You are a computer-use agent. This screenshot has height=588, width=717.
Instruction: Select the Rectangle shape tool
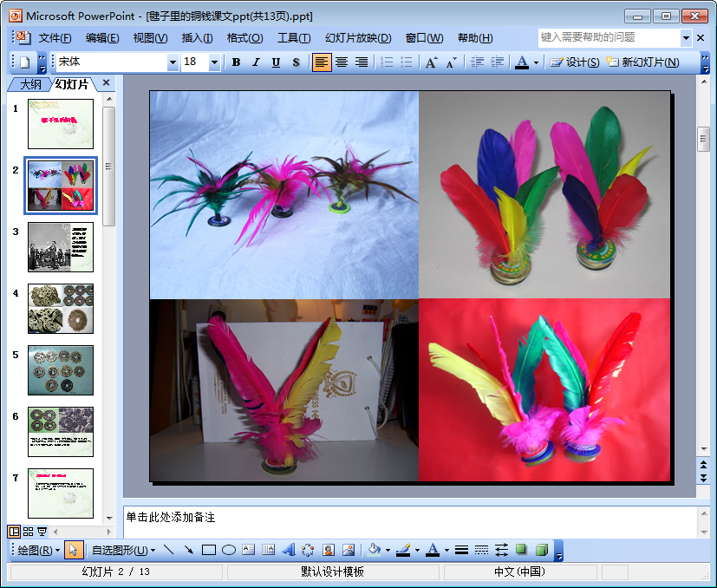pyautogui.click(x=209, y=550)
